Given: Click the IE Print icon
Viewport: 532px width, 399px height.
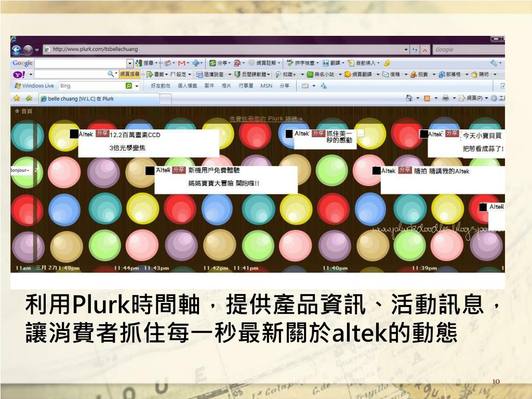Looking at the screenshot, I should point(445,98).
